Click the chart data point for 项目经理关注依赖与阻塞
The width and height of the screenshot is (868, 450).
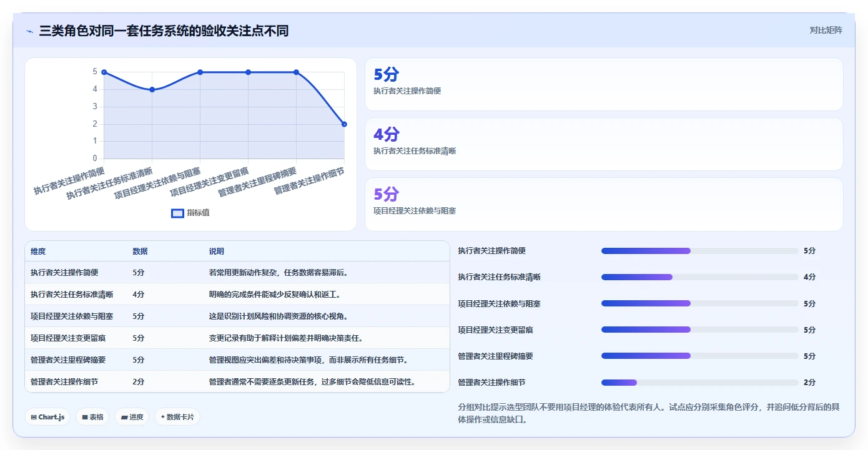point(200,72)
